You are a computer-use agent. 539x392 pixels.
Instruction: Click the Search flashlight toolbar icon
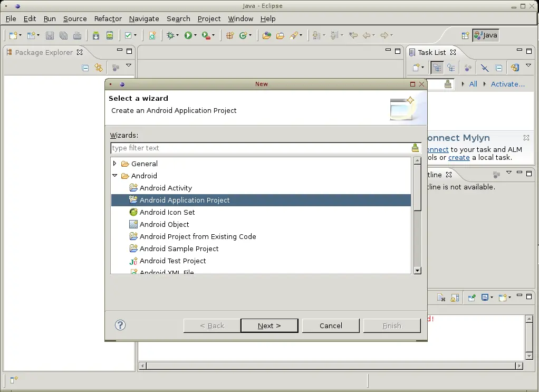pos(294,35)
